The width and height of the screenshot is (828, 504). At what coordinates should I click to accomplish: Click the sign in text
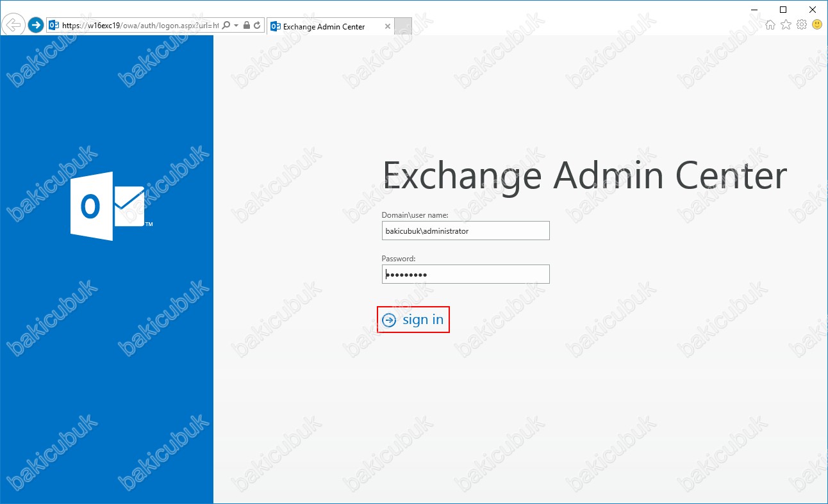[x=423, y=319]
